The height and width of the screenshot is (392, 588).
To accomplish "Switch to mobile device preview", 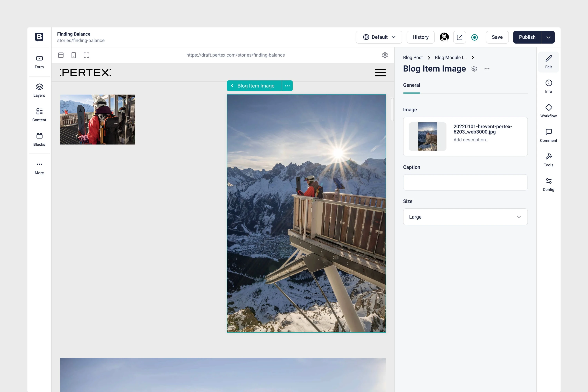I will click(73, 55).
